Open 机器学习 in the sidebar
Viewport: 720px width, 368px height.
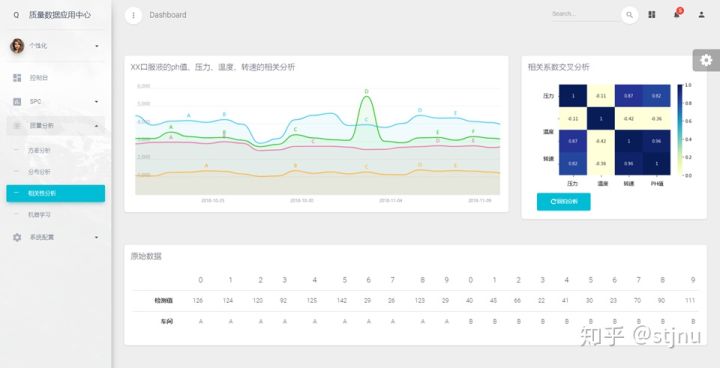pyautogui.click(x=39, y=215)
